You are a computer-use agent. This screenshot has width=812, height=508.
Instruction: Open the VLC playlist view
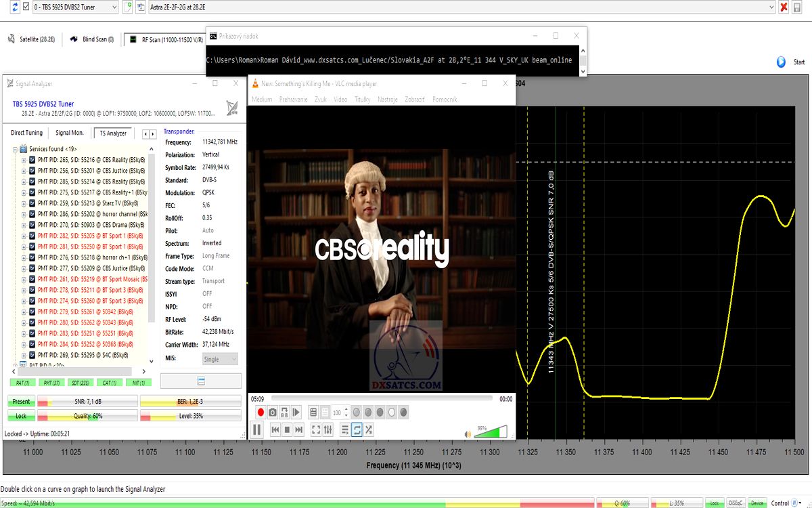[344, 429]
